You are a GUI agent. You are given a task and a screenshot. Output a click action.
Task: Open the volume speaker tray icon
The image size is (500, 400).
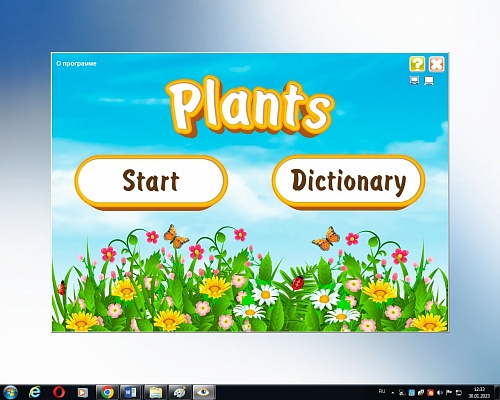tap(440, 392)
